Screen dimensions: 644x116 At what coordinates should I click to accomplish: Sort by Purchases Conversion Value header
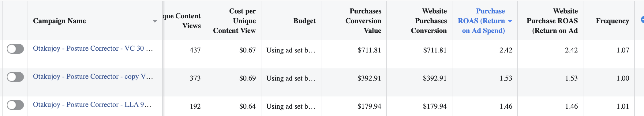click(x=363, y=21)
